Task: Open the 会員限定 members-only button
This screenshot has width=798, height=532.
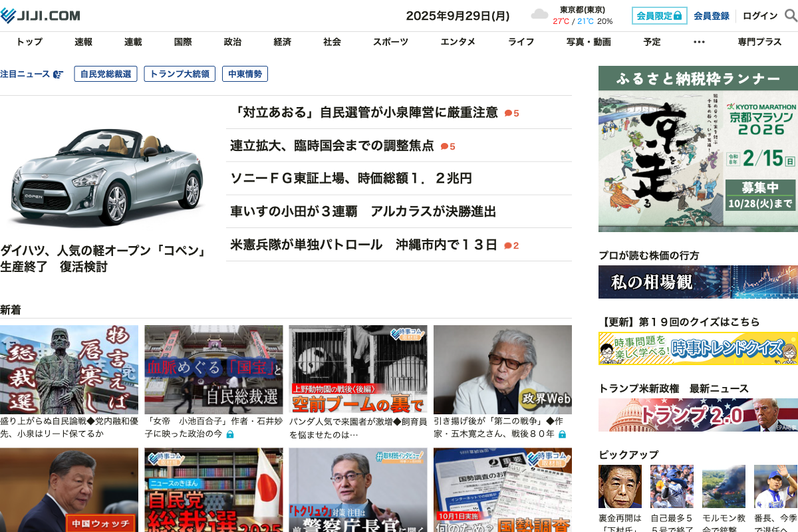Action: tap(659, 15)
